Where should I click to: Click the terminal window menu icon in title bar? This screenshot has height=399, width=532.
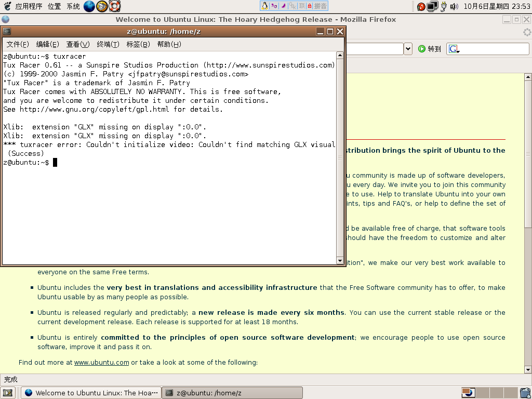pyautogui.click(x=7, y=32)
